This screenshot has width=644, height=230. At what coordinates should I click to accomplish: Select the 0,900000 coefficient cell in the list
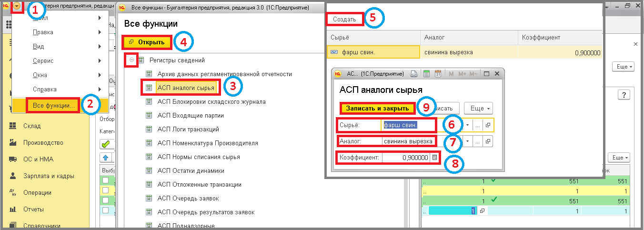(x=561, y=52)
